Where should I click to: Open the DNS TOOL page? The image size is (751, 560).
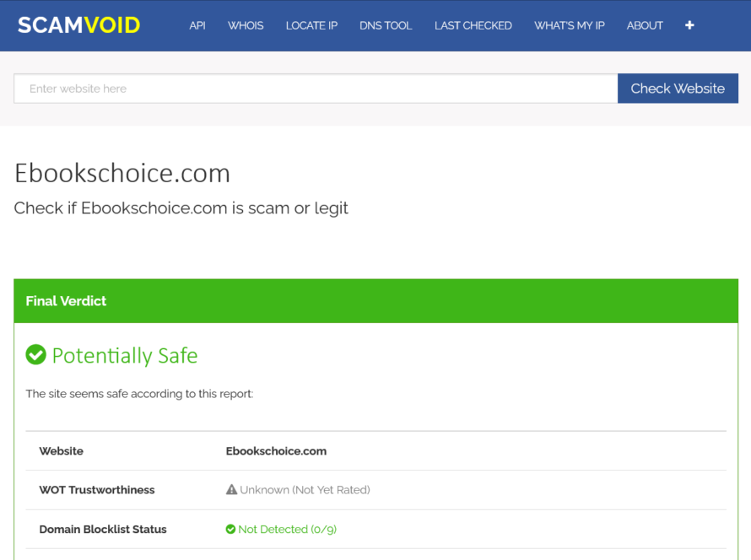(386, 25)
